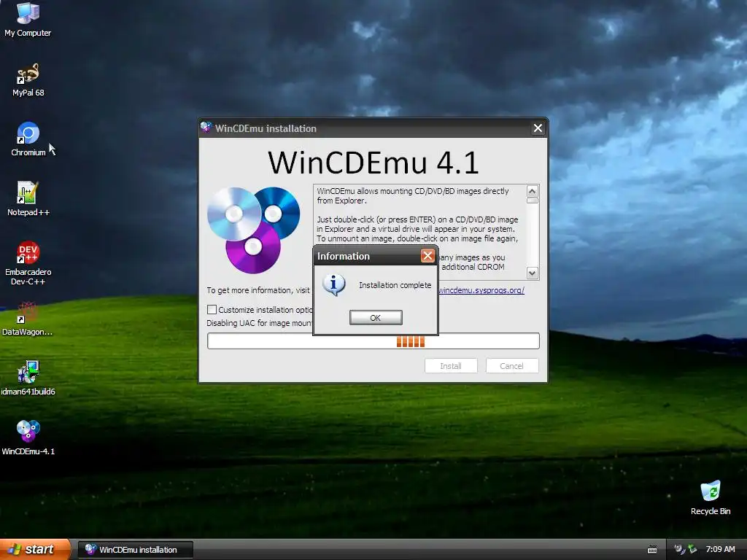
Task: Click the blue information icon in the dialog
Action: [333, 285]
